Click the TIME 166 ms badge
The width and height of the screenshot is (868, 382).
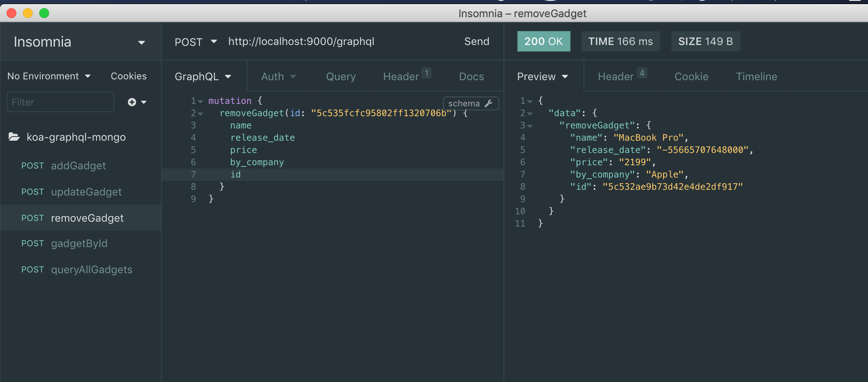click(x=620, y=41)
